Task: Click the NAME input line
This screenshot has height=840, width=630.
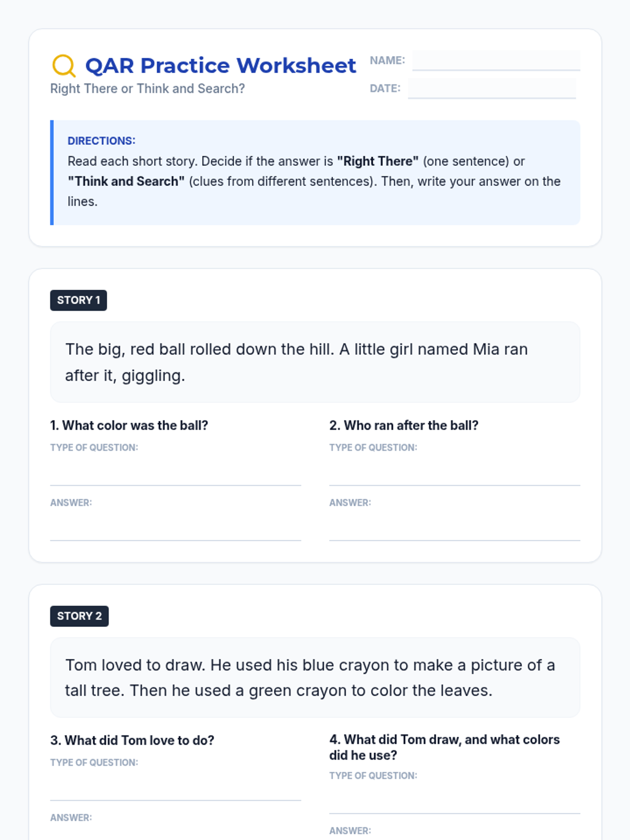Action: coord(496,60)
